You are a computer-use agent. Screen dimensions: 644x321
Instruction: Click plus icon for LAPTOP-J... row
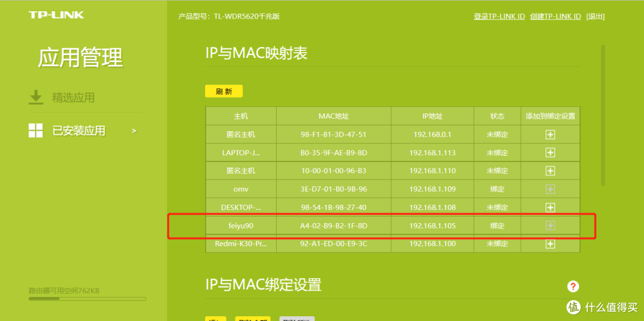coord(550,153)
